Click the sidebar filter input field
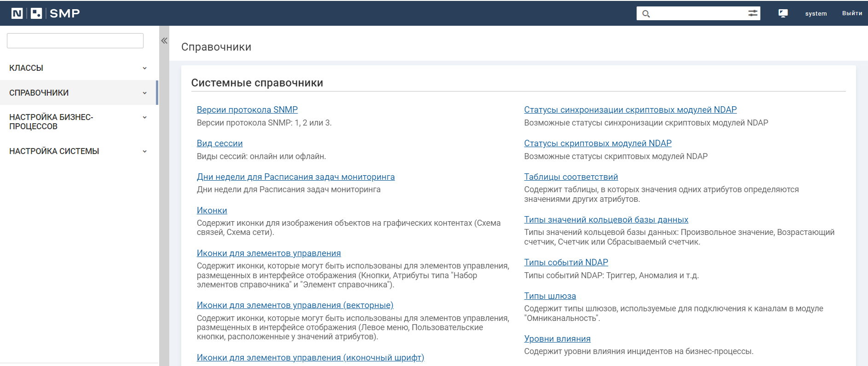 75,41
